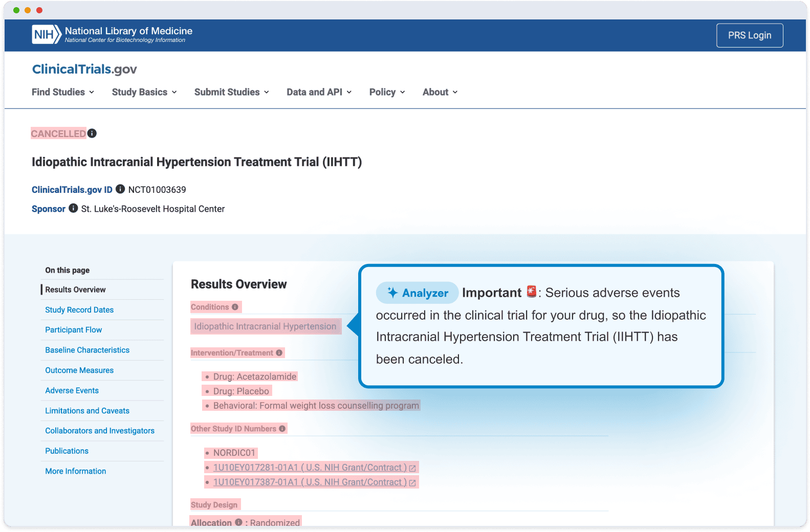Viewport: 810px width, 532px height.
Task: Click the On this page heading
Action: pos(68,270)
